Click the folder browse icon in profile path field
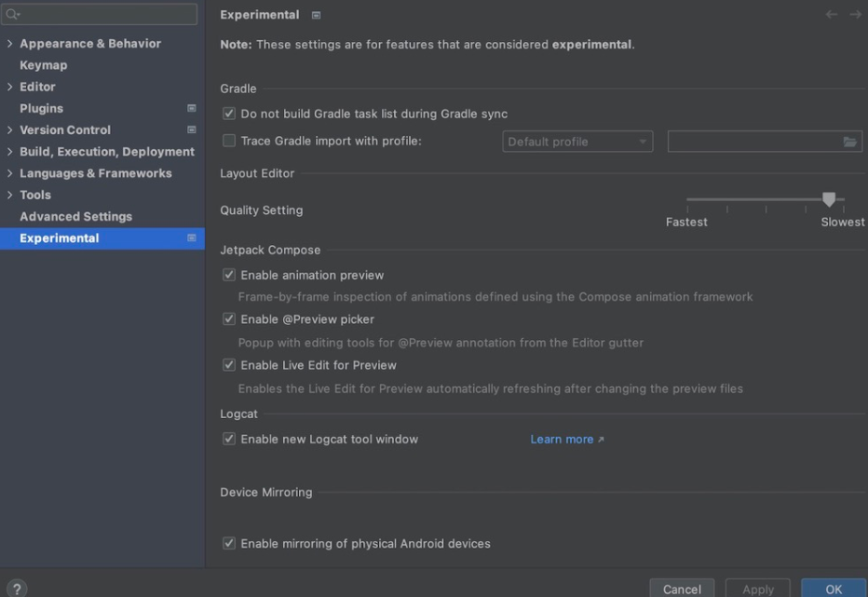This screenshot has width=868, height=597. (x=849, y=142)
